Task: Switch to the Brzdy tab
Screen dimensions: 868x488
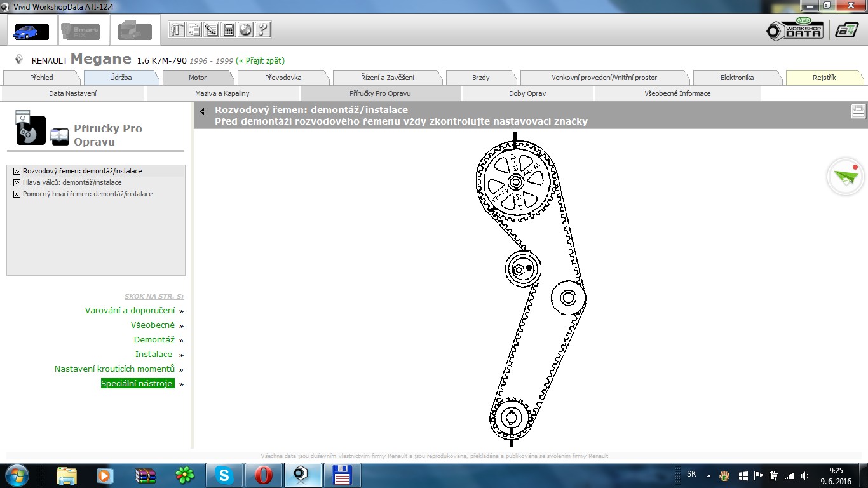Action: click(x=480, y=78)
